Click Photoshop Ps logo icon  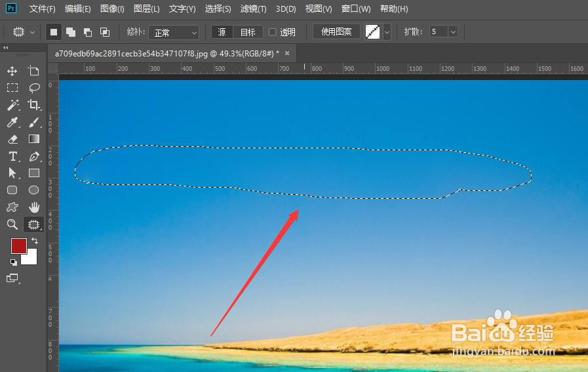click(11, 8)
